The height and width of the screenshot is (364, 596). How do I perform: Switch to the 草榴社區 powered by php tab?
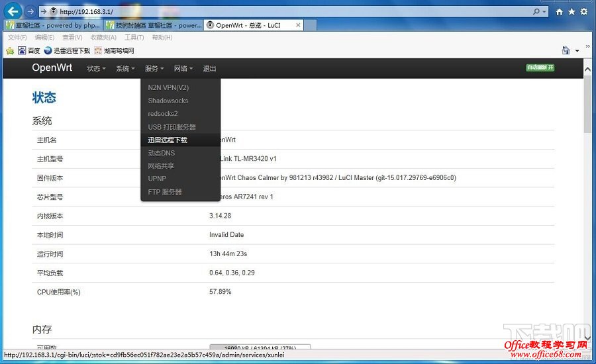point(53,25)
